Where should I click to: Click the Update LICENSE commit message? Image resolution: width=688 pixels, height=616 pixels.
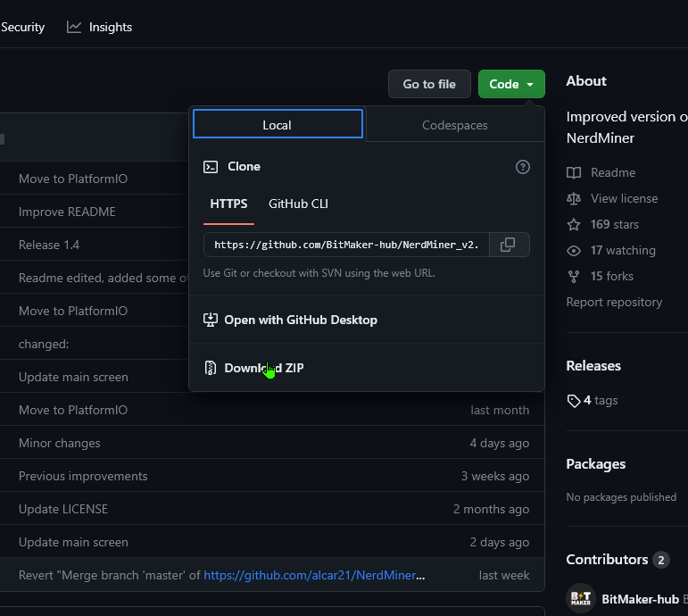(63, 509)
